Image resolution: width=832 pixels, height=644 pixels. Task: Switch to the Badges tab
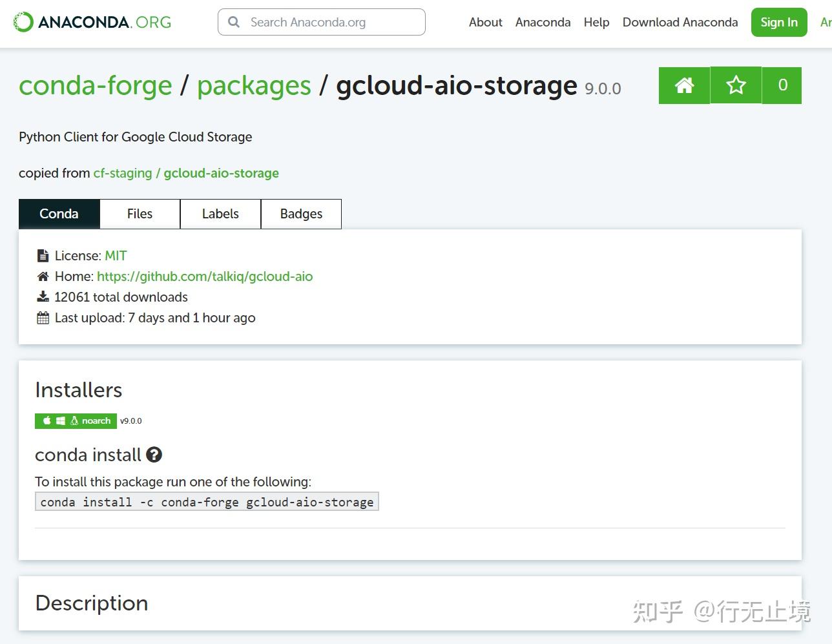point(301,214)
